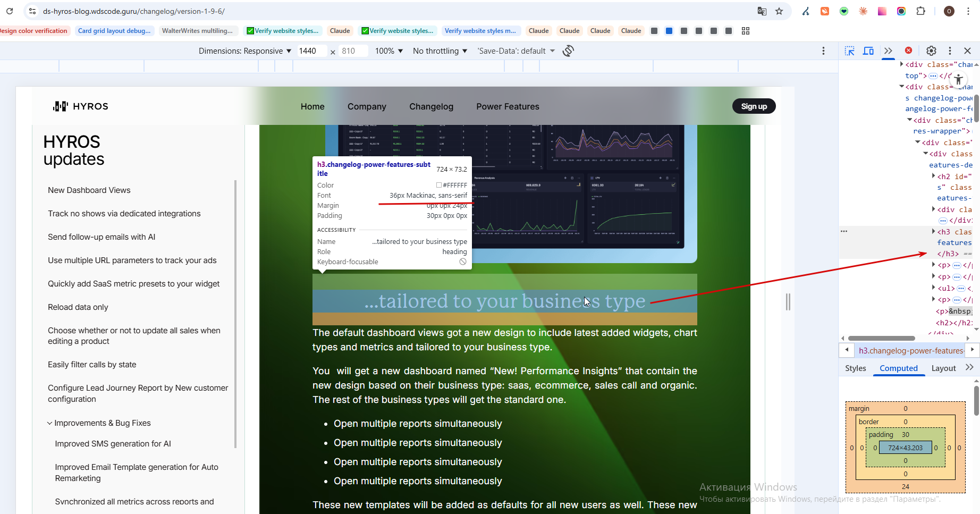The image size is (980, 514).
Task: Open the Extensions puzzle piece menu
Action: (921, 11)
